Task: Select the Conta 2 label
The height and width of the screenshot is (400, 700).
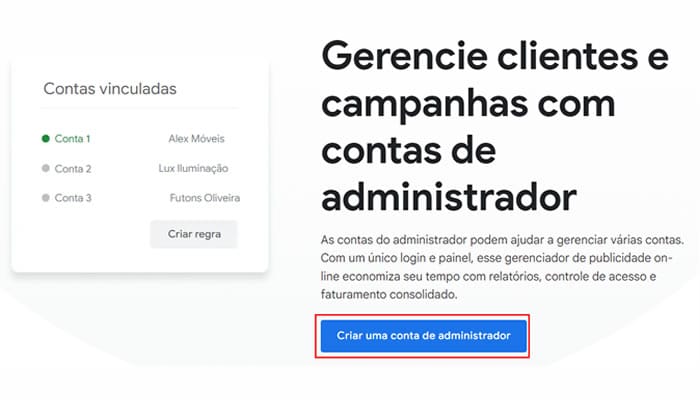Action: click(73, 169)
